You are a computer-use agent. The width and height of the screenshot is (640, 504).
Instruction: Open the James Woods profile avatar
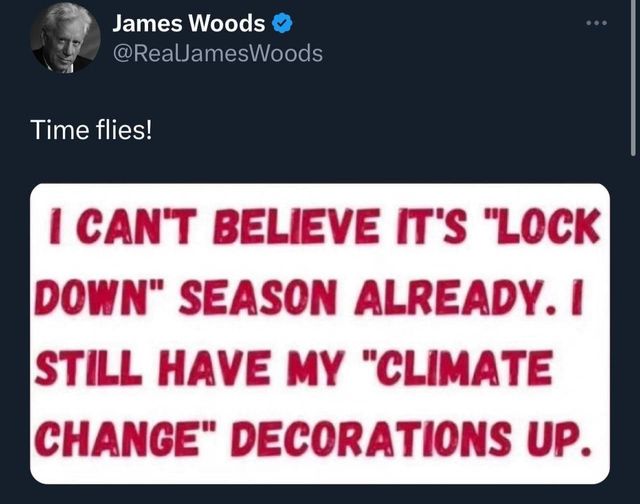[x=65, y=38]
